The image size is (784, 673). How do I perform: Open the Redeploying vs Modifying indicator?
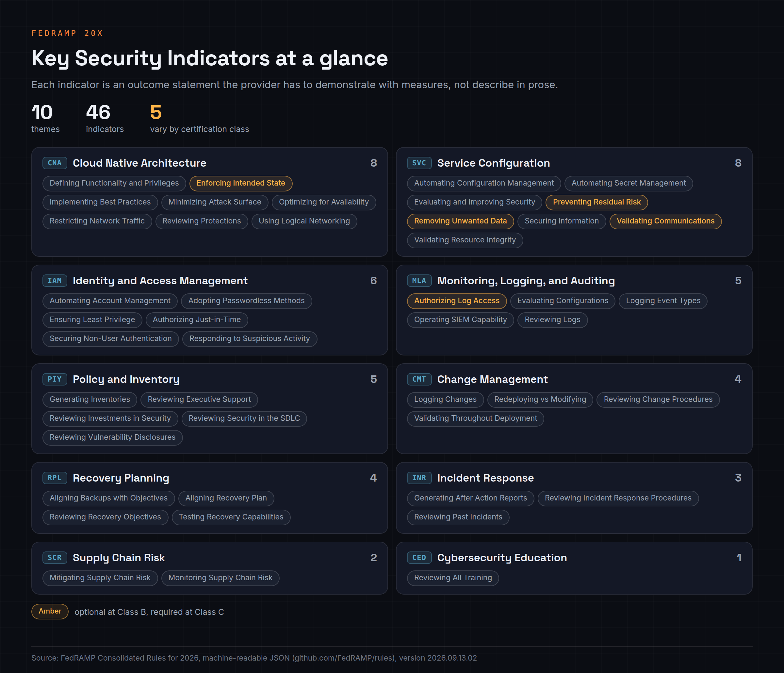pyautogui.click(x=540, y=399)
